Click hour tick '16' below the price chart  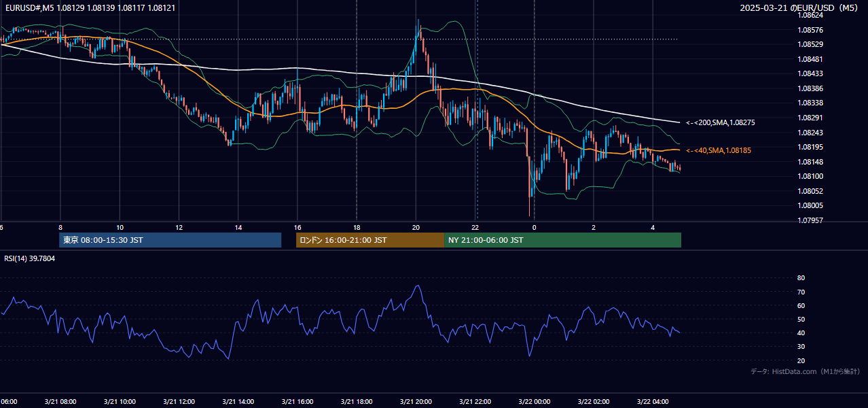297,227
